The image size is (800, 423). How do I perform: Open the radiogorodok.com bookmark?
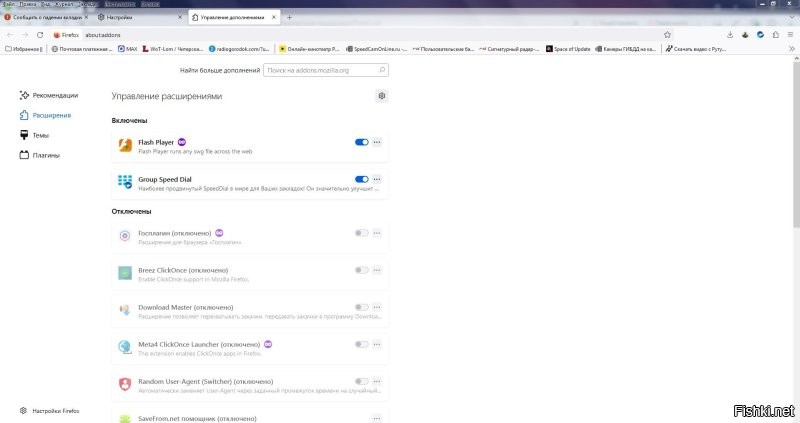pyautogui.click(x=239, y=49)
